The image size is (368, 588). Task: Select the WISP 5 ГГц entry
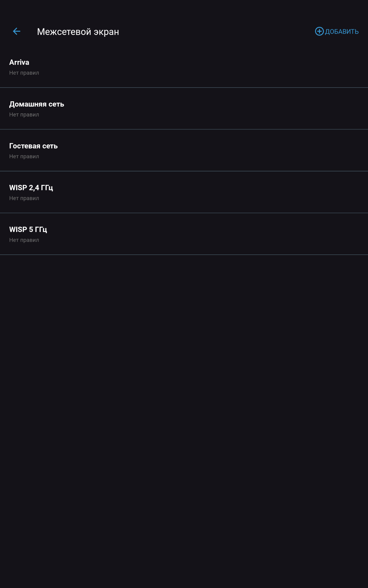[x=184, y=234]
